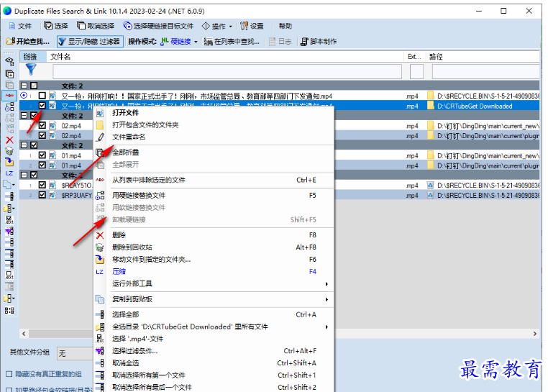Click the red X icon beside 删除 in menu
This screenshot has width=548, height=392.
point(100,235)
